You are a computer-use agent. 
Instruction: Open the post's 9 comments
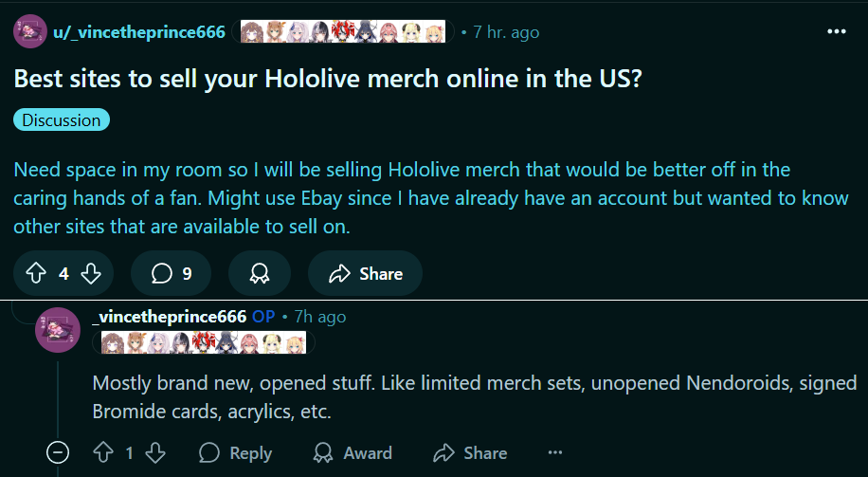pos(172,274)
